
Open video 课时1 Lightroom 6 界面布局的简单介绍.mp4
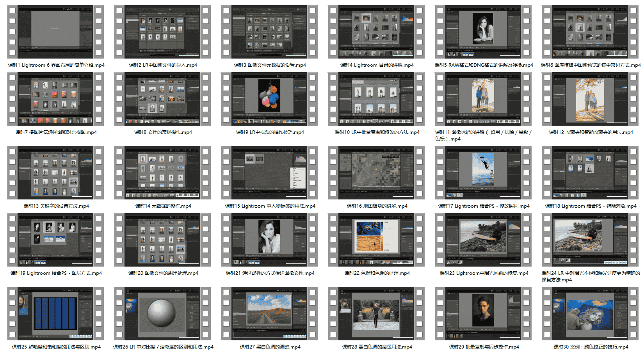pyautogui.click(x=56, y=32)
